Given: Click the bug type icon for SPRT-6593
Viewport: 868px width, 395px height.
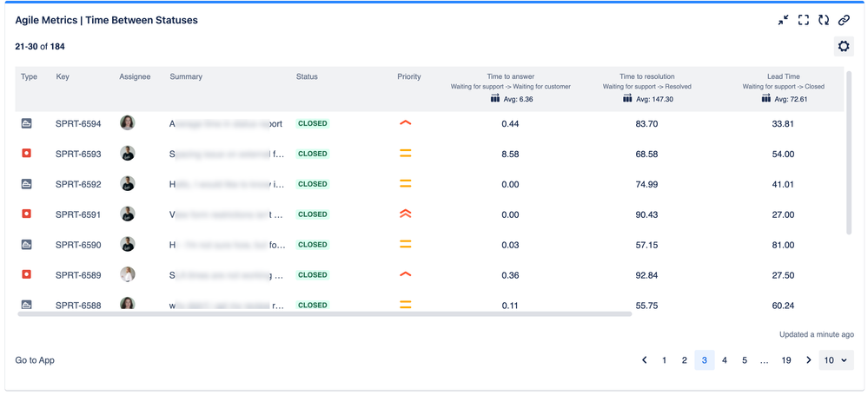Looking at the screenshot, I should 27,154.
